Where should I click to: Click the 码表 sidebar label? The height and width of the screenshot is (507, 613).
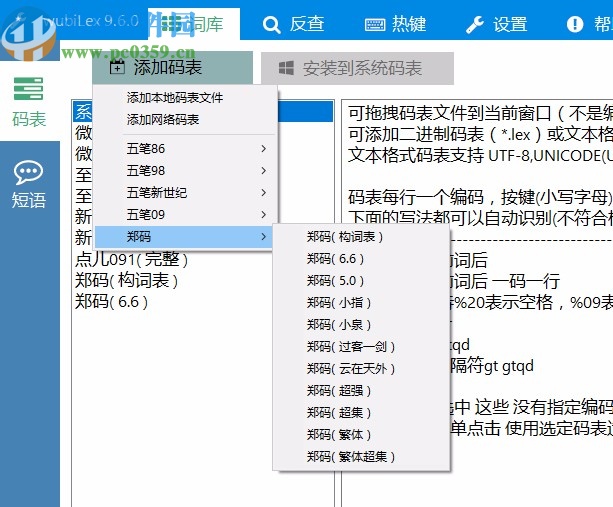pyautogui.click(x=29, y=119)
